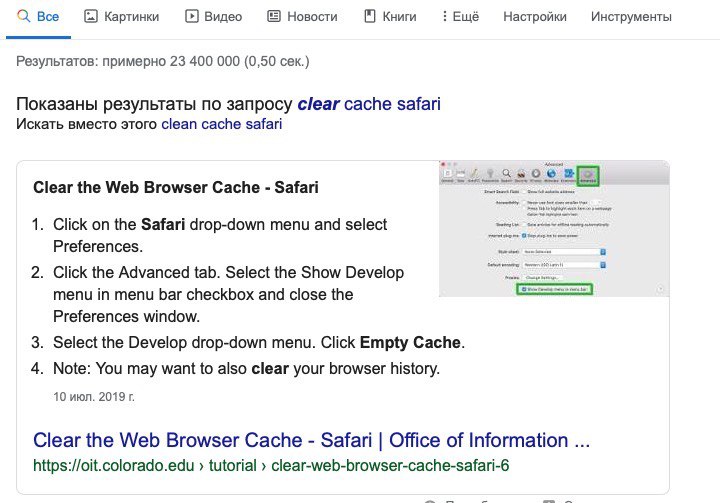The height and width of the screenshot is (503, 720).
Task: Search instead for clean cache safari
Action: point(222,124)
